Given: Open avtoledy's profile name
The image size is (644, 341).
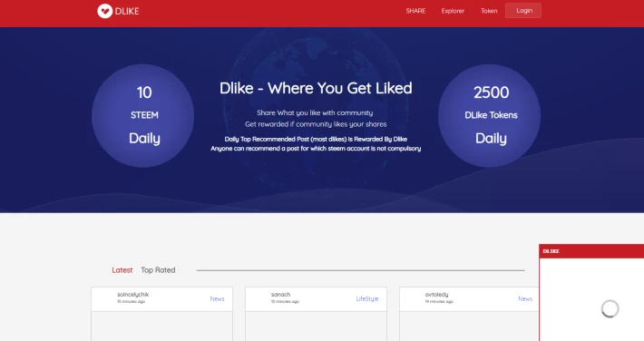Looking at the screenshot, I should tap(436, 294).
